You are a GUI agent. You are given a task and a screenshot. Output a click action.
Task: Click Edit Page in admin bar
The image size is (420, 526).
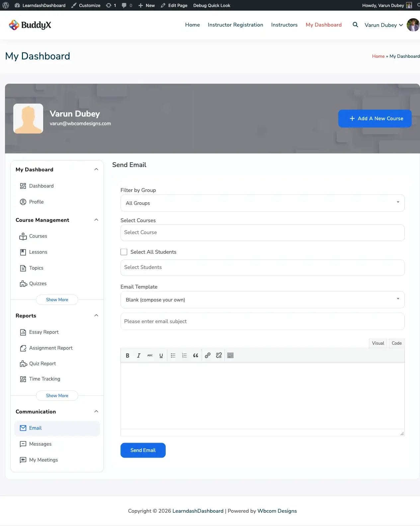coord(174,5)
